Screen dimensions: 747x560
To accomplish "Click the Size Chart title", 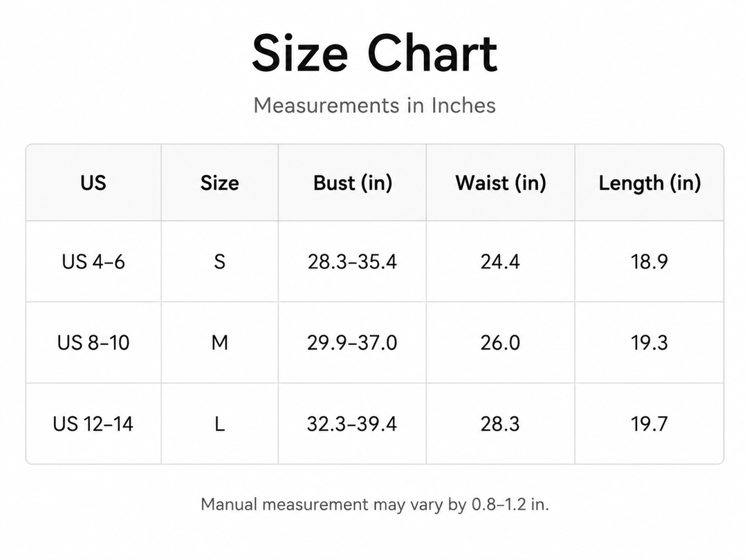I will (374, 53).
